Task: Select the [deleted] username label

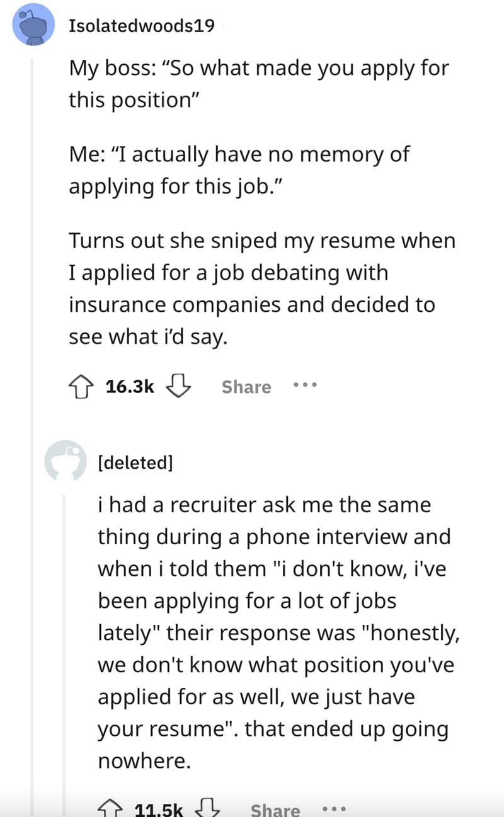Action: (135, 462)
